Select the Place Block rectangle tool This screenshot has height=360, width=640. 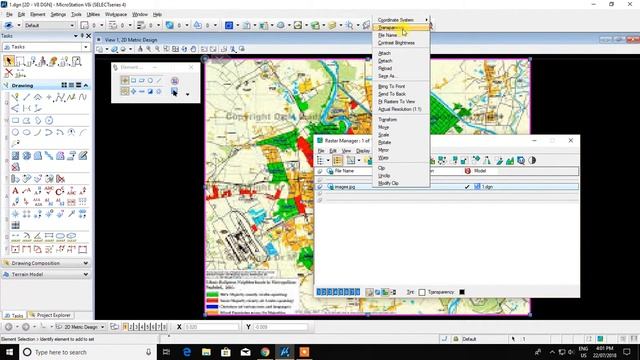coord(15,120)
